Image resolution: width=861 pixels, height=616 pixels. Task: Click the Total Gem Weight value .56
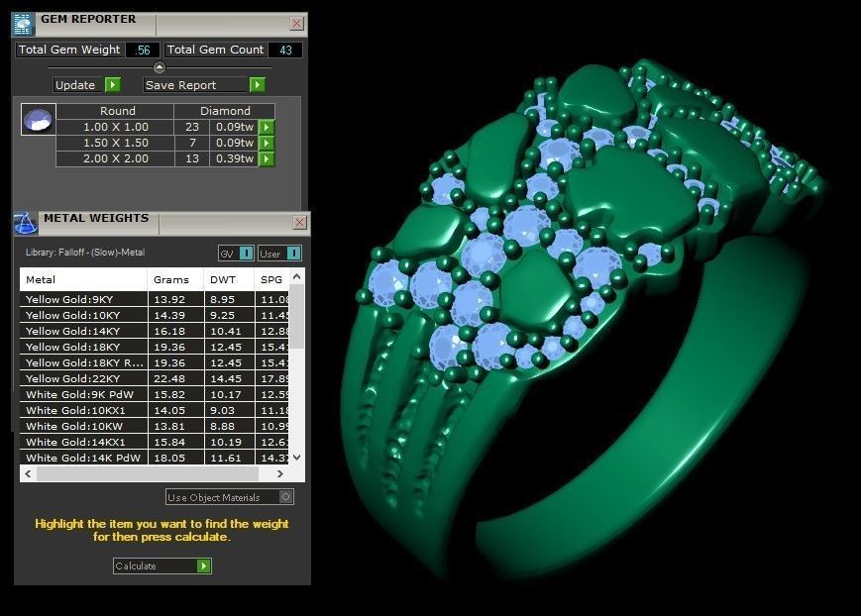point(143,50)
